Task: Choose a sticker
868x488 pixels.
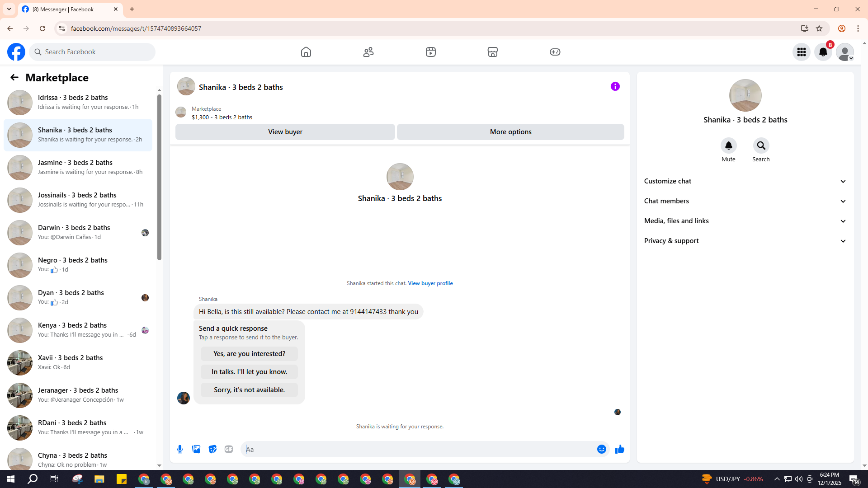Action: point(212,449)
